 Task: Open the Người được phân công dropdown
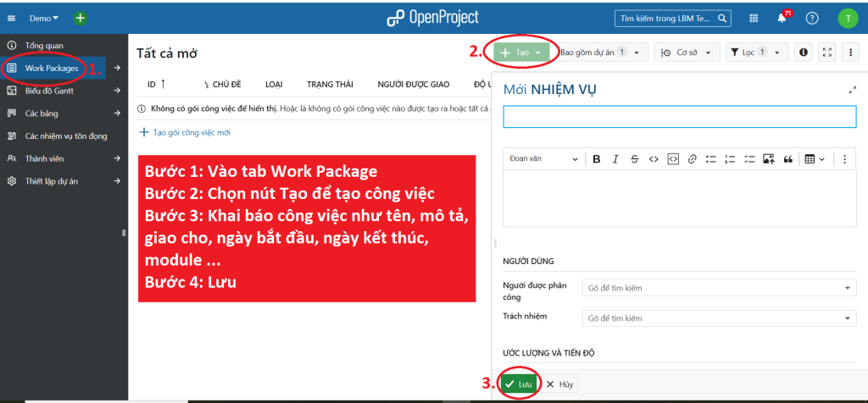721,289
